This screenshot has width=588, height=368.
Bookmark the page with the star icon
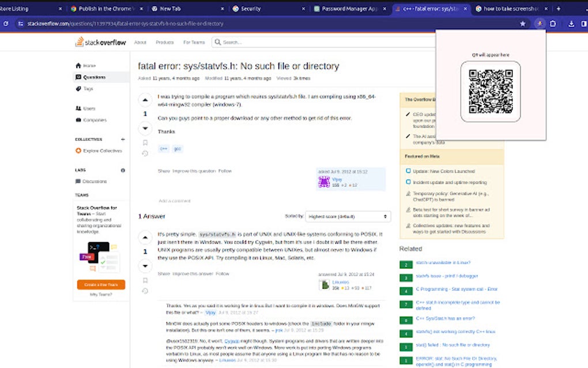click(523, 24)
